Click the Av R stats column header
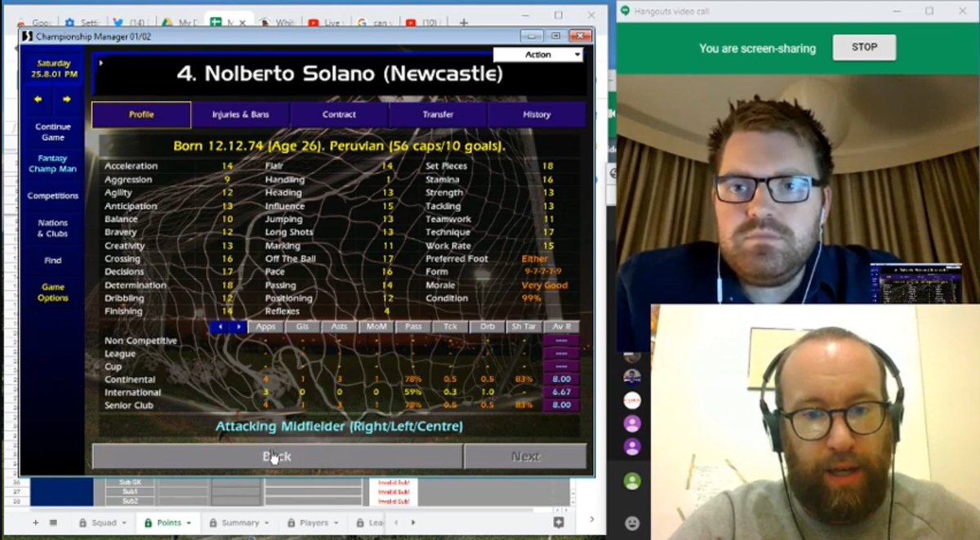Screen dimensions: 980x540 pyautogui.click(x=561, y=327)
